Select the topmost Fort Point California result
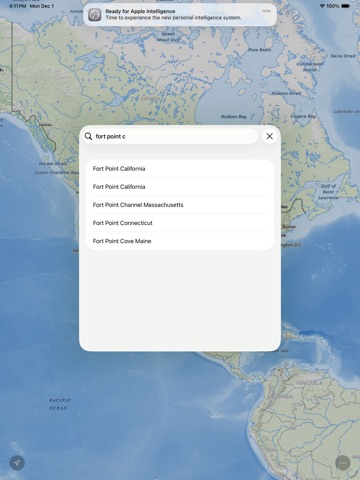Image resolution: width=360 pixels, height=480 pixels. tap(180, 169)
